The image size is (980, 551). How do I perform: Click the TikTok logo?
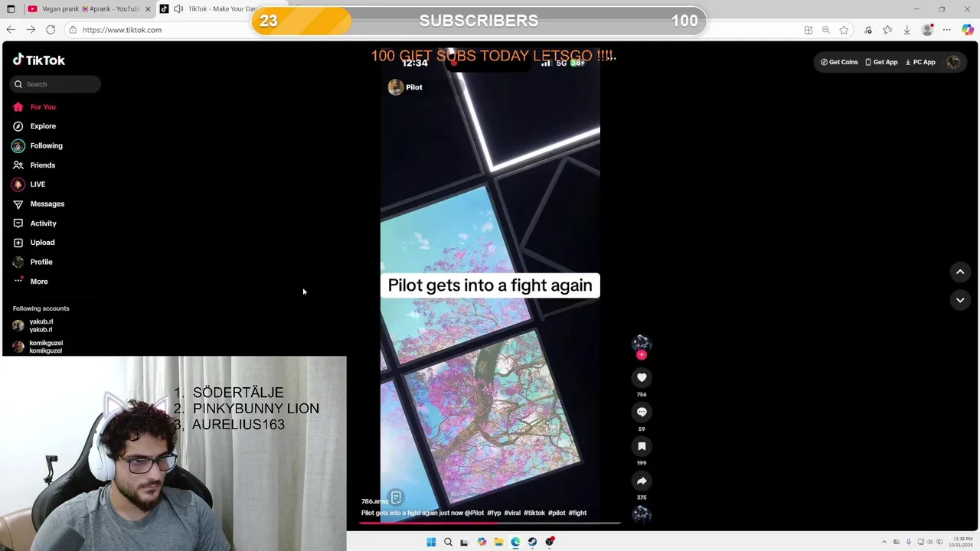(x=39, y=60)
